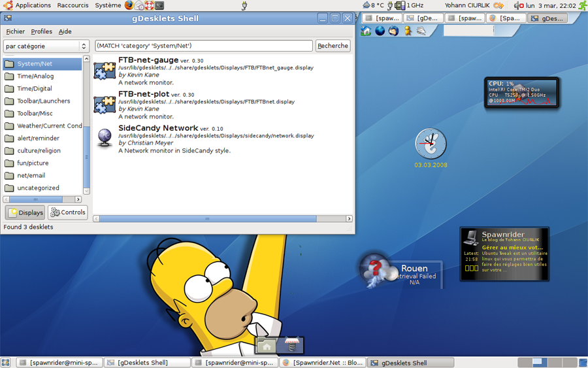Toggle the Controls button

[x=68, y=212]
